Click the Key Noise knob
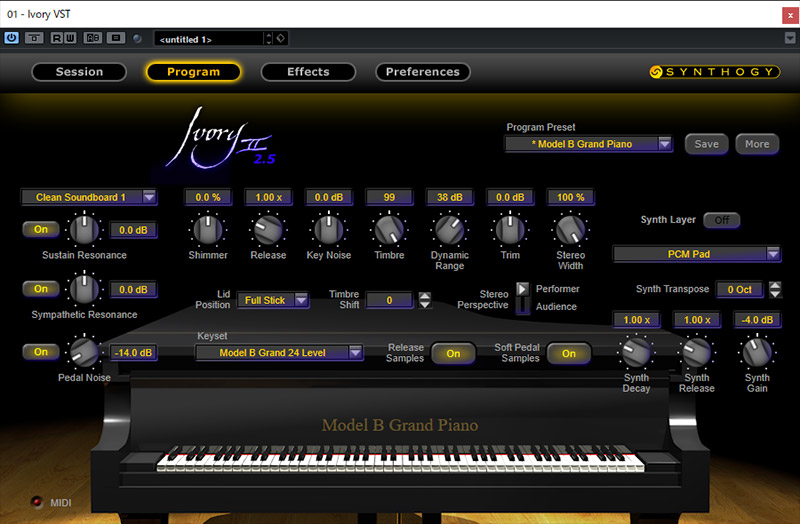 pos(329,230)
